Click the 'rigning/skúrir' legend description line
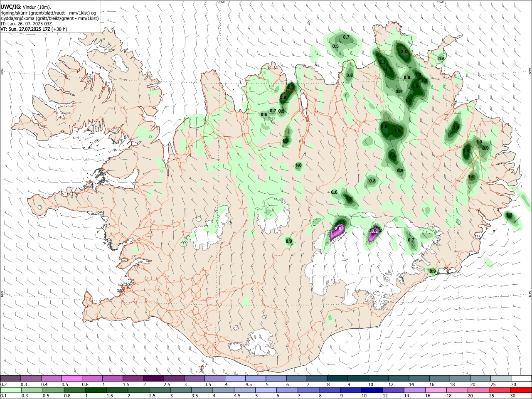The image size is (532, 399). [x=48, y=13]
